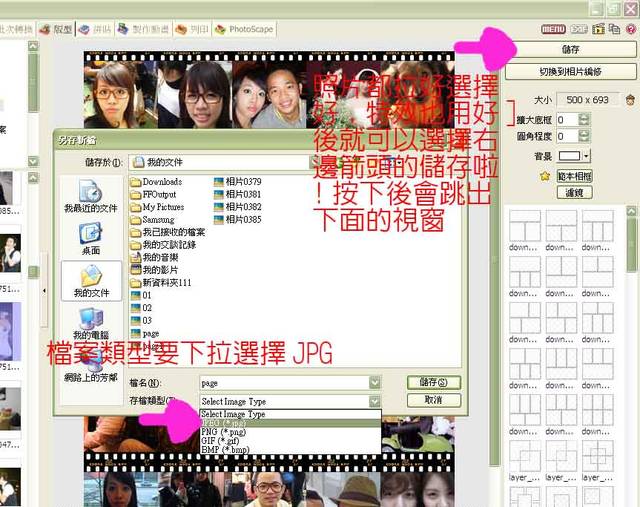The image size is (640, 507).
Task: Click the icon next to the size field
Action: tap(630, 100)
